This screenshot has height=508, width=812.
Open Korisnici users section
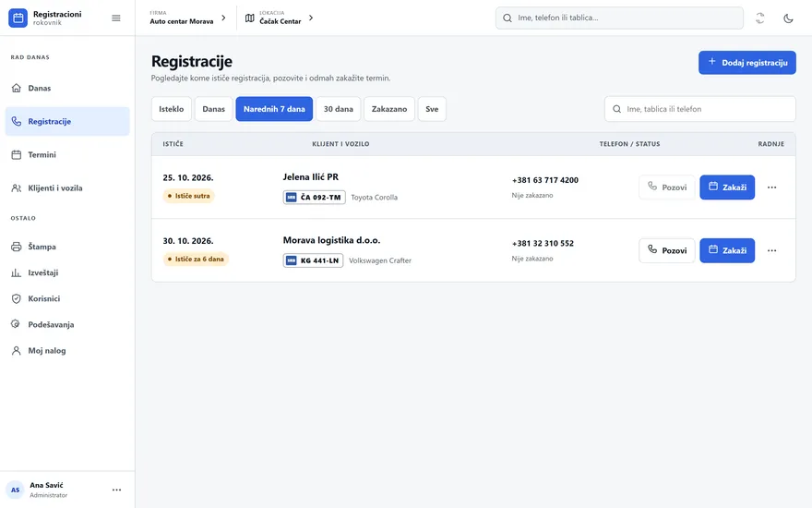pyautogui.click(x=67, y=298)
